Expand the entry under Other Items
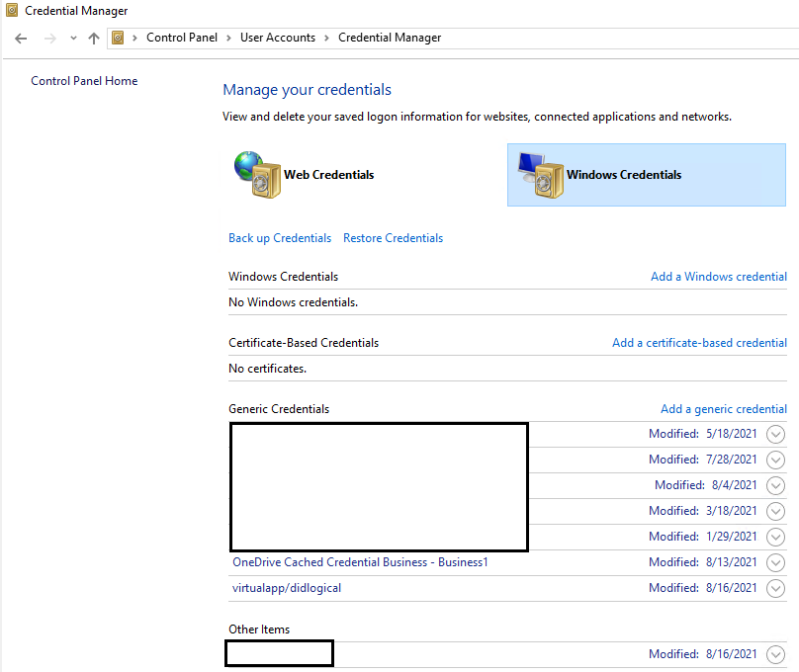Viewport: 799px width, 672px height. (775, 653)
